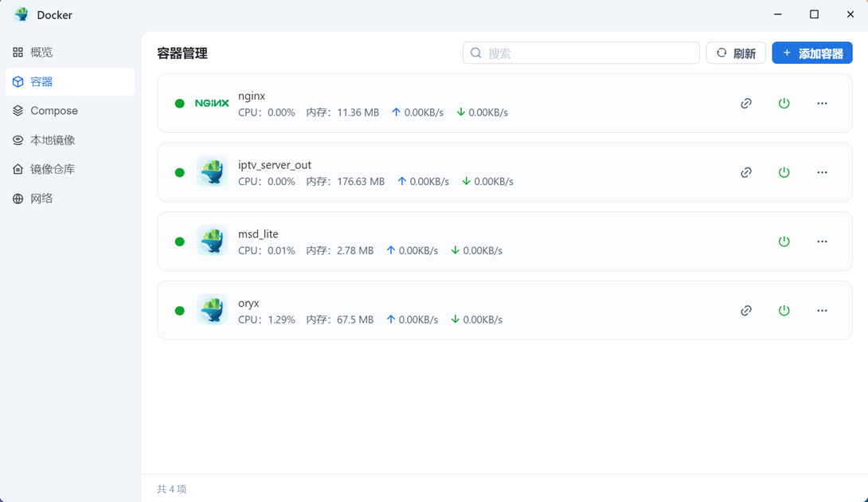Click nginx download speed arrow indicator
This screenshot has width=868, height=502.
tap(460, 112)
